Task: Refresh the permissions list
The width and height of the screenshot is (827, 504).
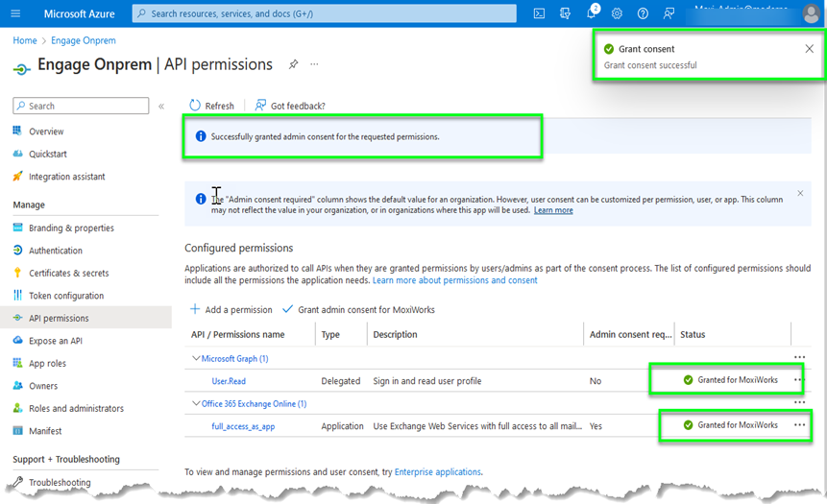Action: click(211, 106)
